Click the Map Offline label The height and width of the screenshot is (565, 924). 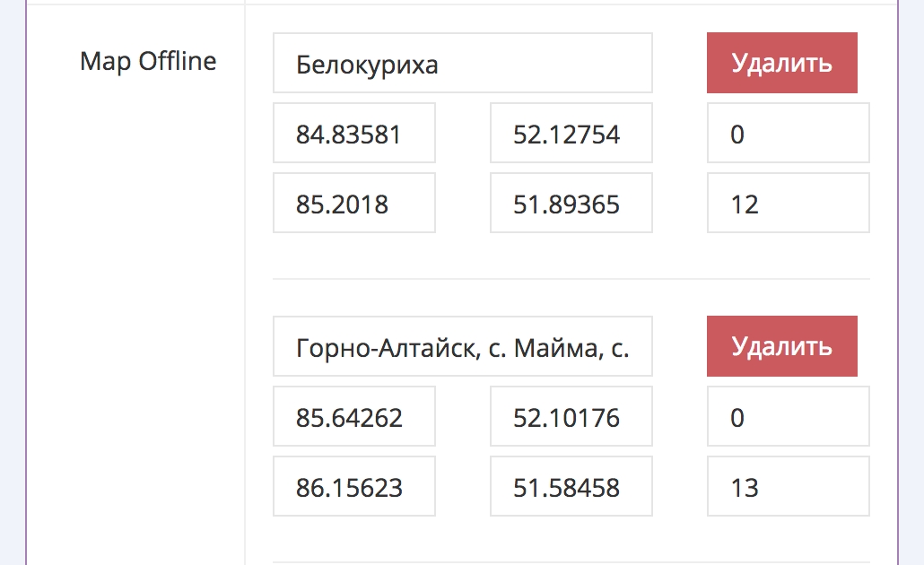pyautogui.click(x=148, y=62)
